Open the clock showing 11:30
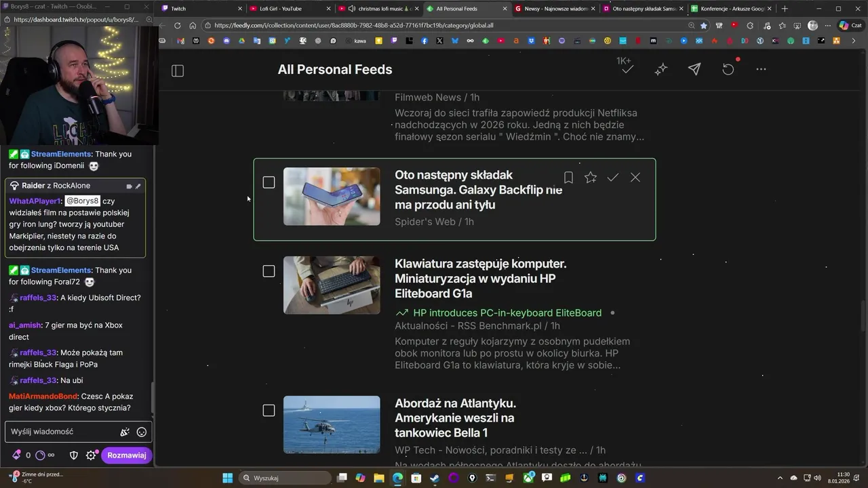 [x=843, y=478]
